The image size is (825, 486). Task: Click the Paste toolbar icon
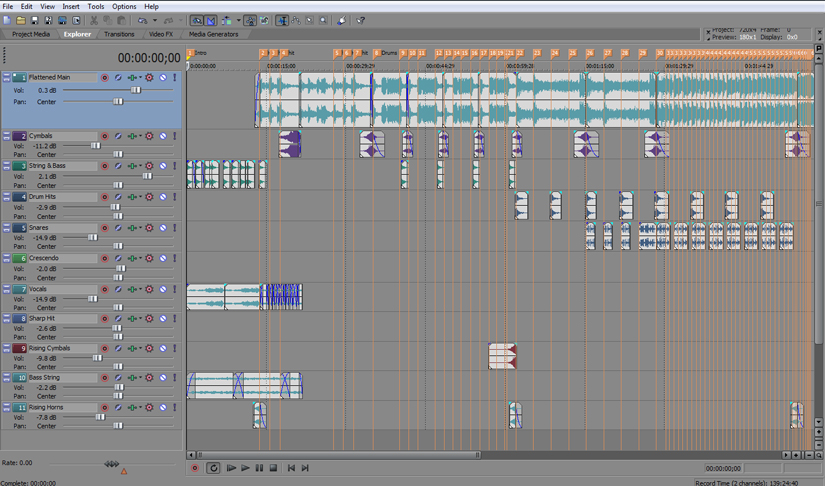click(x=121, y=21)
